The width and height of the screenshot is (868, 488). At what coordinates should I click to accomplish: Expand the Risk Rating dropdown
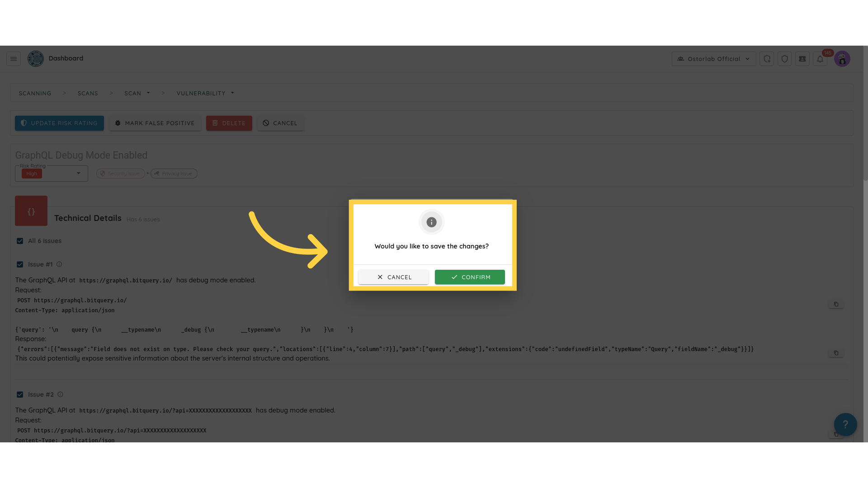pyautogui.click(x=78, y=174)
